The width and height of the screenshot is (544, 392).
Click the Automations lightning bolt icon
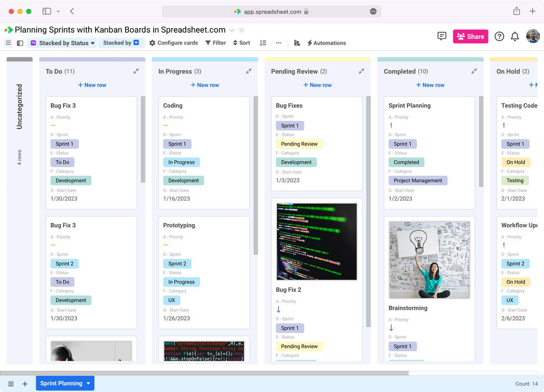point(311,43)
